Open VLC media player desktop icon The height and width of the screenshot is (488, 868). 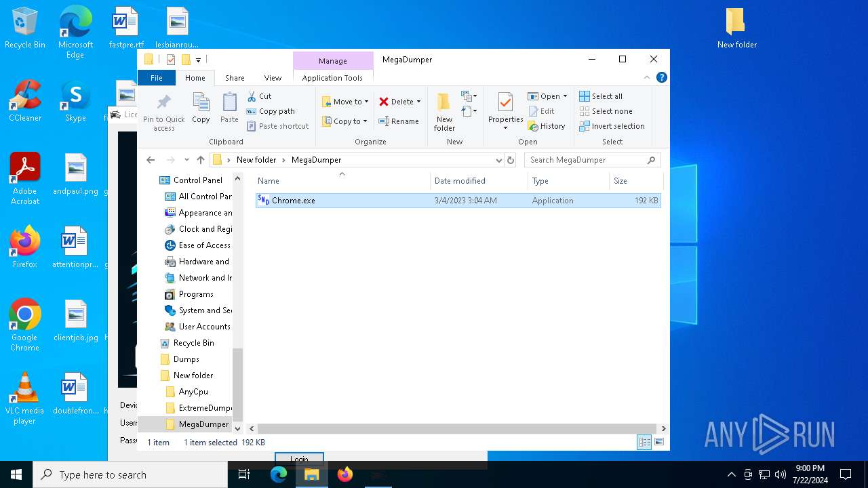click(25, 399)
